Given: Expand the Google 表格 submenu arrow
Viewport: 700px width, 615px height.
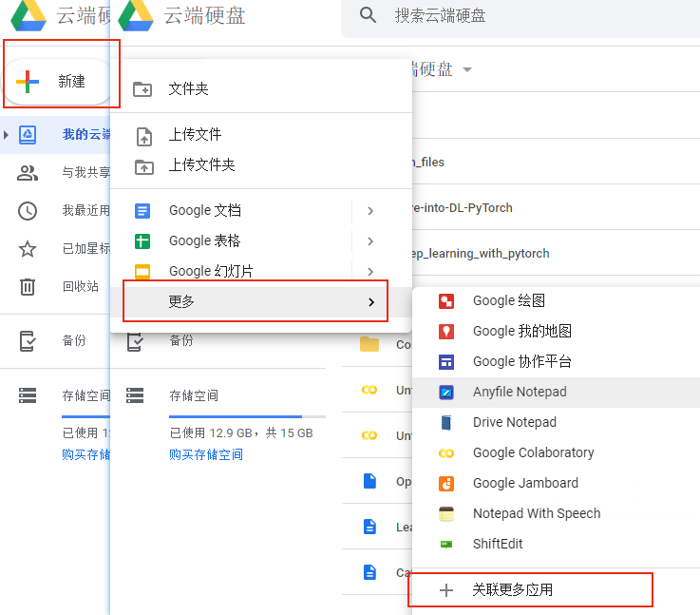Looking at the screenshot, I should click(x=370, y=241).
